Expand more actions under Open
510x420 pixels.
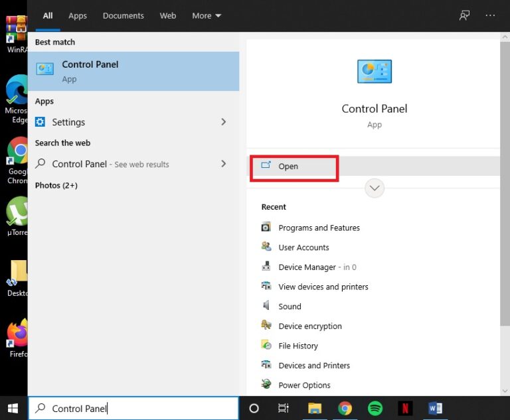(x=375, y=188)
